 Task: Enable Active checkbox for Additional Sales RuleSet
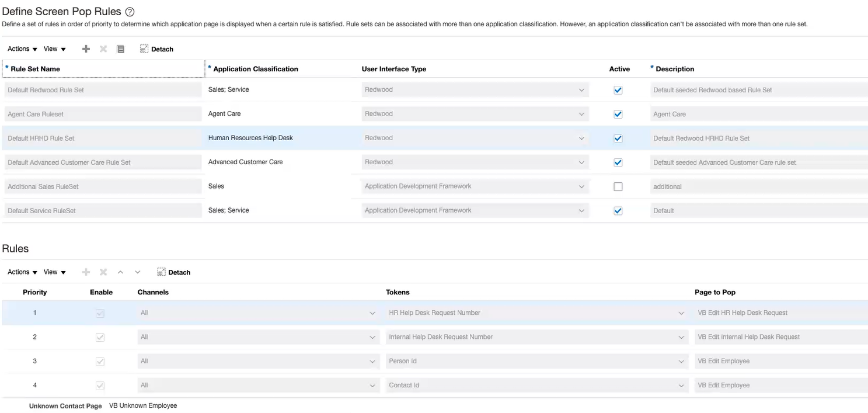click(x=618, y=187)
